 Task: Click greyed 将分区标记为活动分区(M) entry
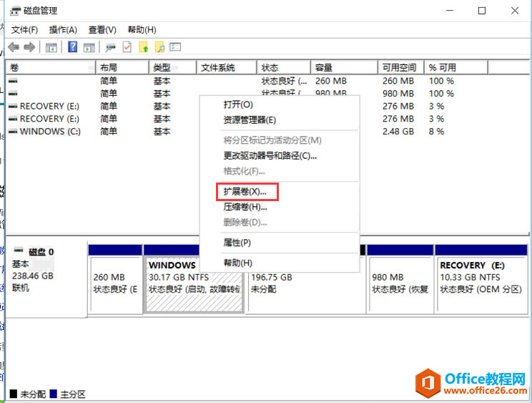click(272, 140)
